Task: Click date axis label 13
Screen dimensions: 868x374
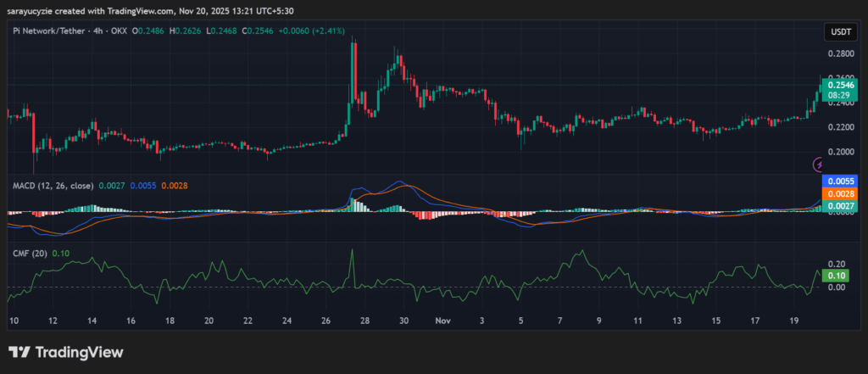Action: 677,321
